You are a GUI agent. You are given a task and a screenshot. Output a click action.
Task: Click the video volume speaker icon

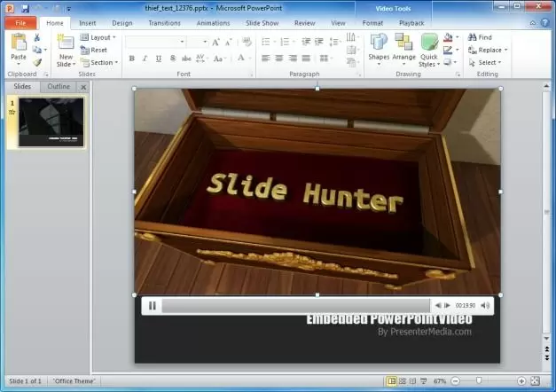(x=485, y=305)
